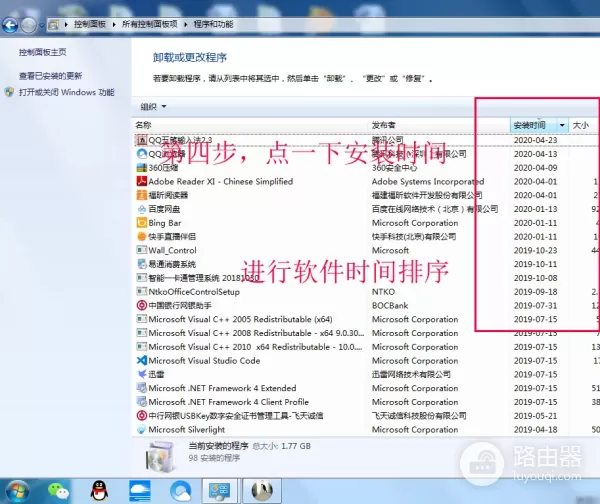600x504 pixels.
Task: Click the Microsoft Silverlight icon
Action: tap(142, 429)
